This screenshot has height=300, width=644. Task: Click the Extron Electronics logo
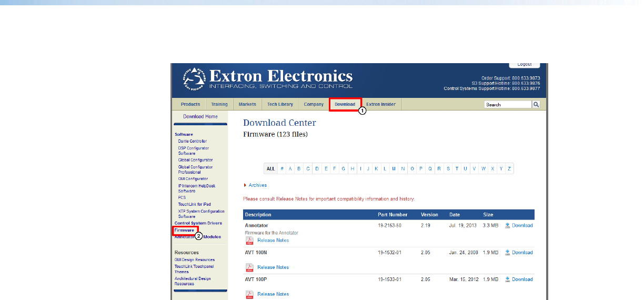coord(267,79)
